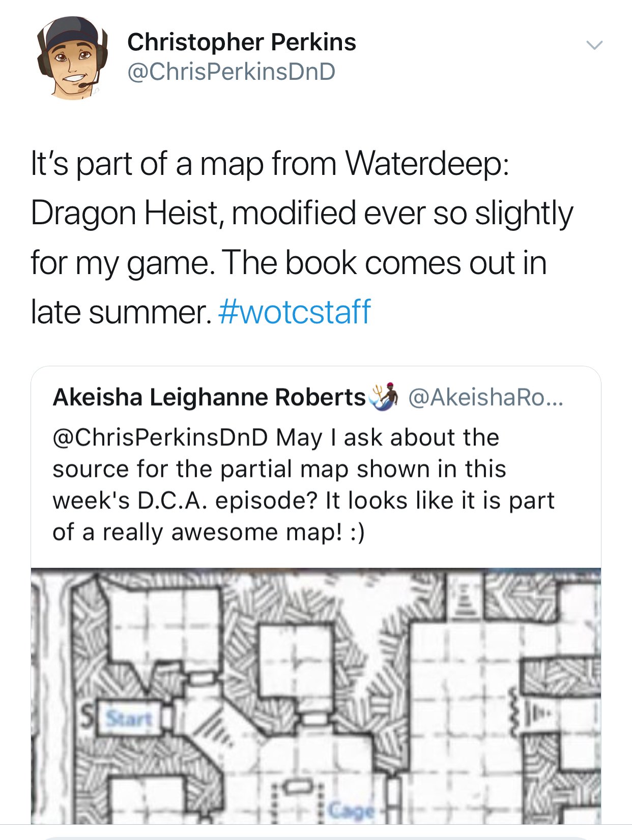Open Christopher Perkins profile avatar
The image size is (632, 840).
(x=72, y=57)
